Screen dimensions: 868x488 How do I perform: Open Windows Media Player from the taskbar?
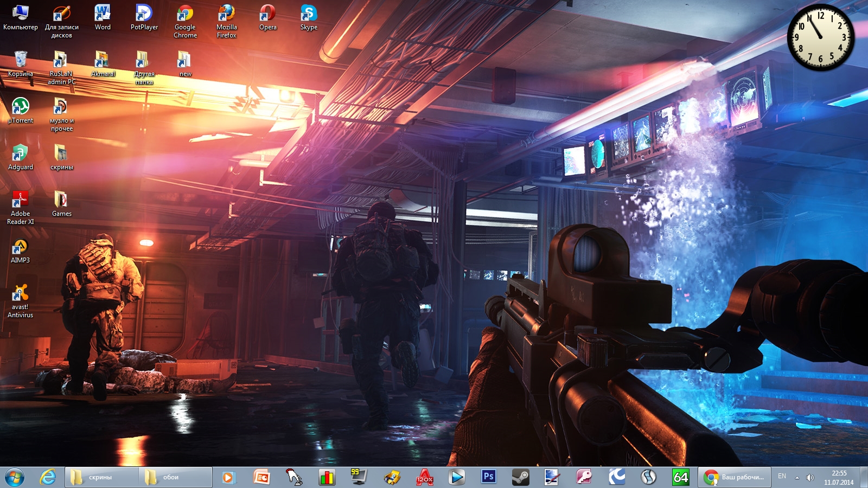click(228, 477)
